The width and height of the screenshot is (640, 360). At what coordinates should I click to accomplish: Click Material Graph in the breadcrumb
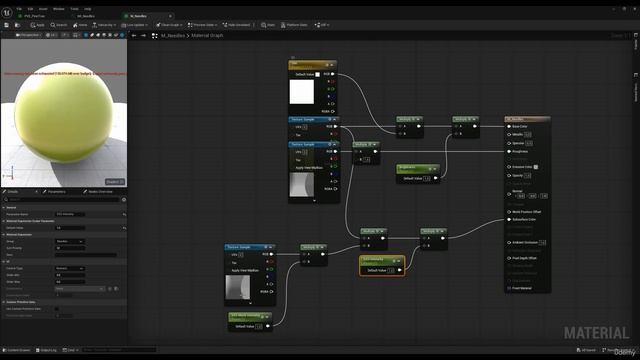coord(207,36)
